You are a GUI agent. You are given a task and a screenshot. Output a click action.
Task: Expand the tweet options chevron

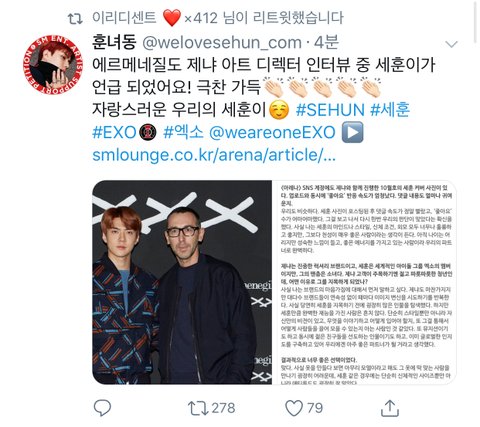coord(452,44)
